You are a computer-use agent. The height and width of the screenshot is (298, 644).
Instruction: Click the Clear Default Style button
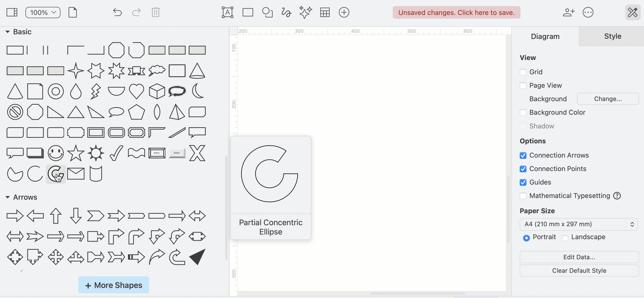click(x=579, y=271)
